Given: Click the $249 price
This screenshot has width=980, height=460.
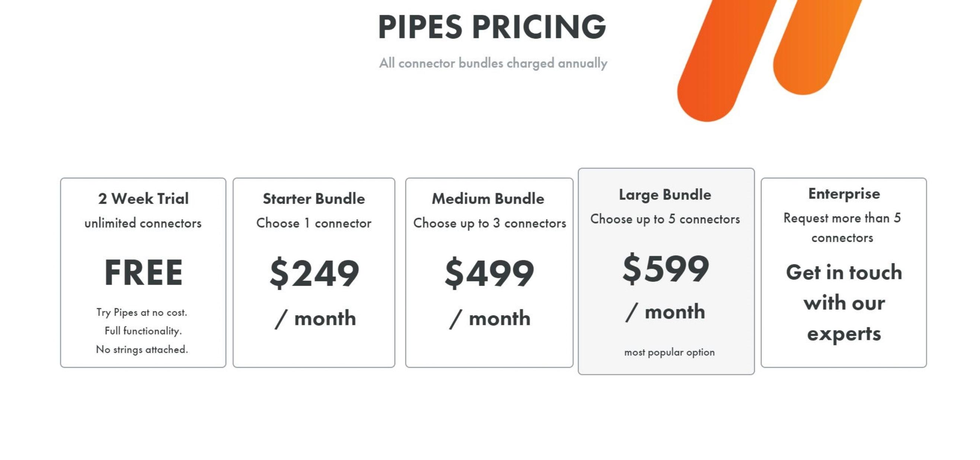Looking at the screenshot, I should point(314,273).
